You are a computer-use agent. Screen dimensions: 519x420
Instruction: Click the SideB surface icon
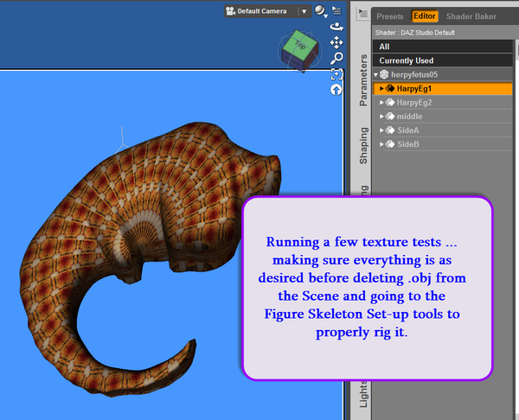click(x=390, y=144)
